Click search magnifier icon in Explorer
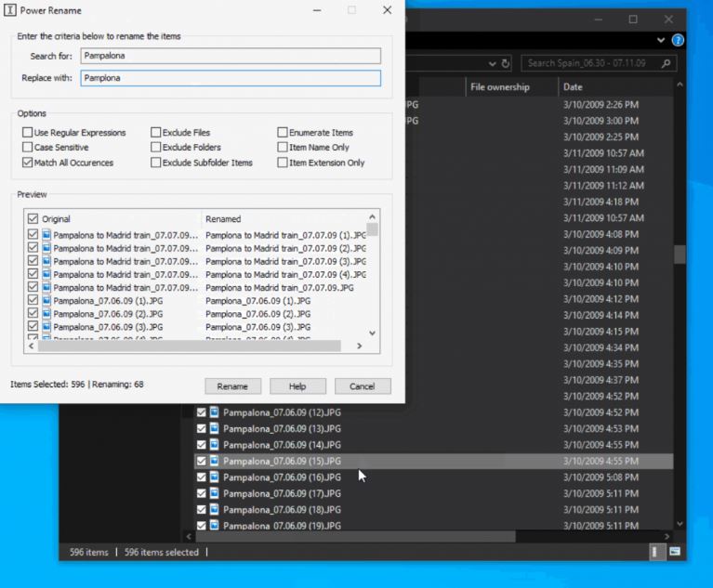The height and width of the screenshot is (588, 713). (x=667, y=63)
